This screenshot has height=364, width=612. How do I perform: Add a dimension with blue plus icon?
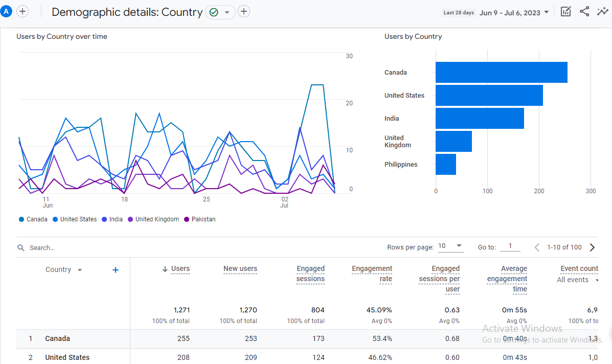[116, 270]
